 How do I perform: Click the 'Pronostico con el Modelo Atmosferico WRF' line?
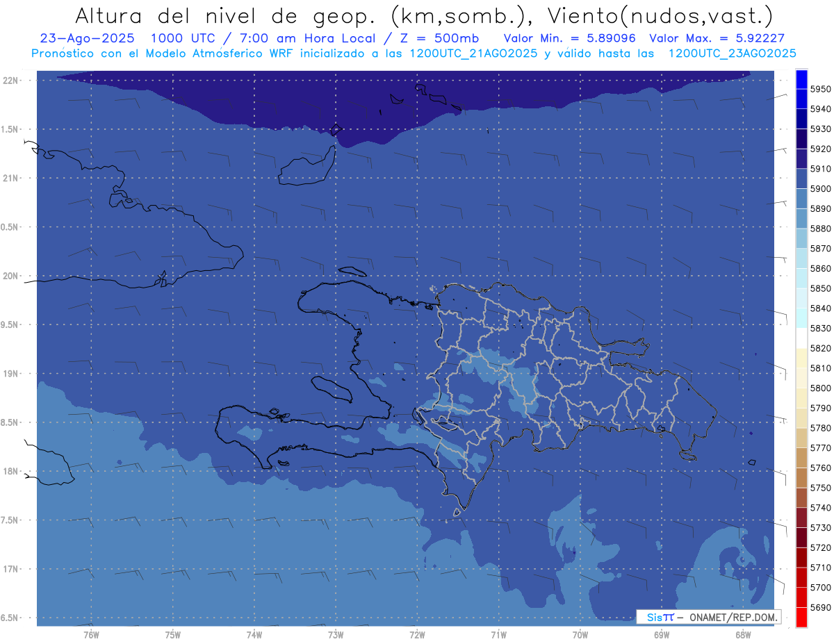tap(414, 53)
